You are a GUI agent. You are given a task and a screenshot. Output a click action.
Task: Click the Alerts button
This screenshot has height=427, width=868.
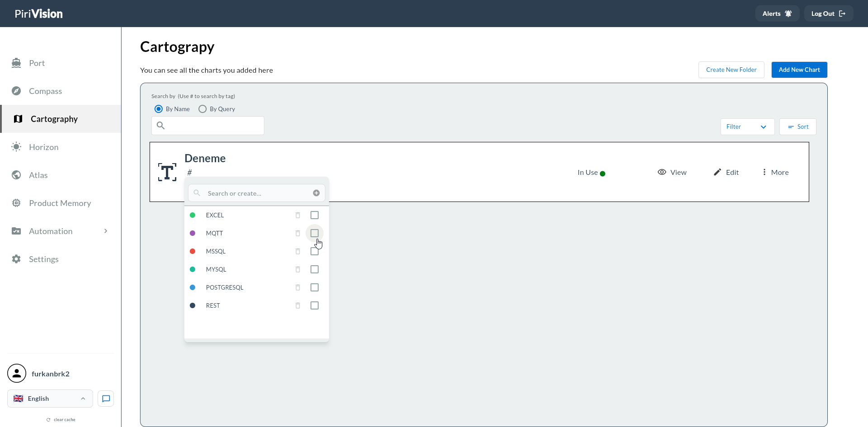click(x=777, y=14)
